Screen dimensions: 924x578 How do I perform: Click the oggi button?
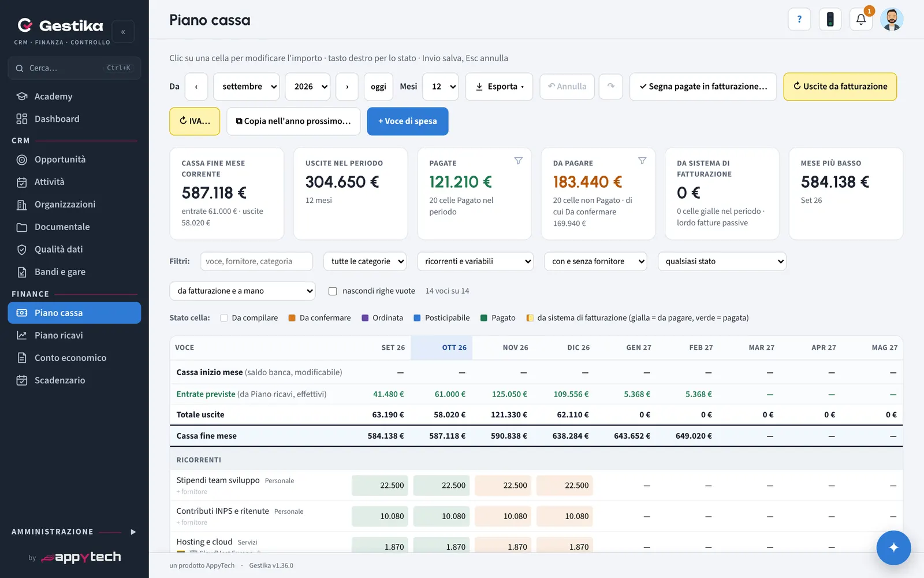click(x=378, y=87)
